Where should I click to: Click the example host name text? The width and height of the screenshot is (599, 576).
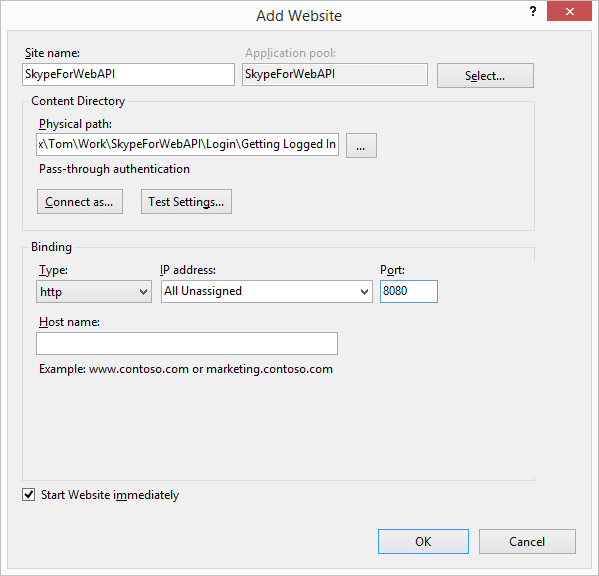pos(186,369)
